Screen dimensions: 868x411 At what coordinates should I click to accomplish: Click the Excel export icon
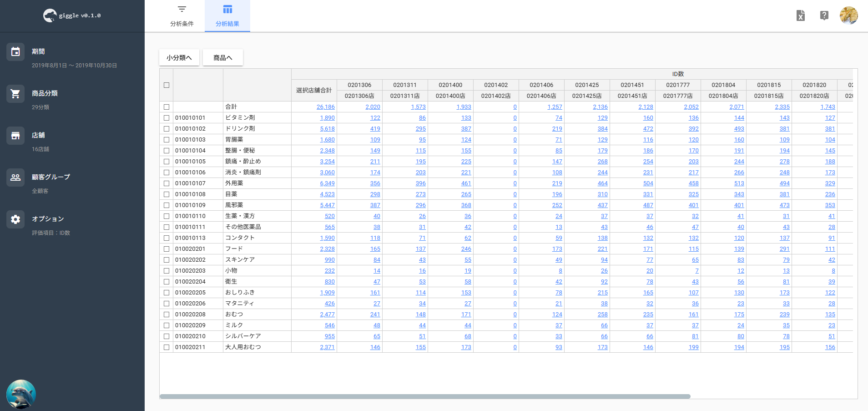801,15
